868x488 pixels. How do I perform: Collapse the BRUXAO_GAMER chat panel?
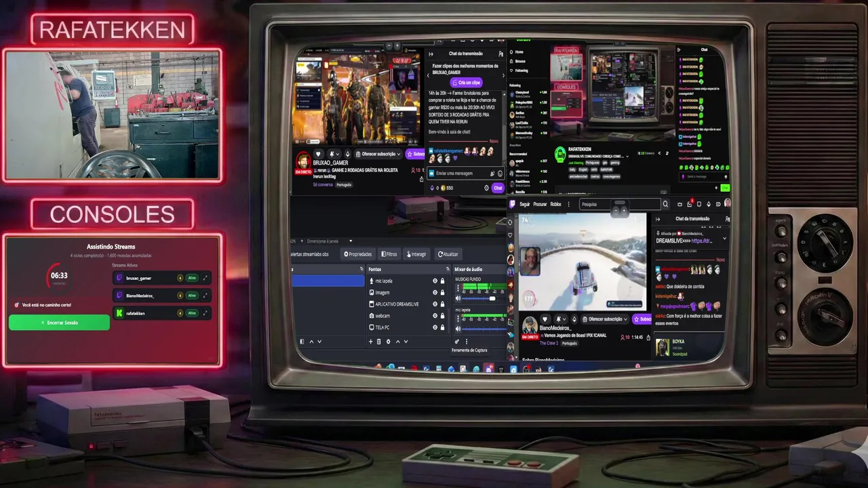[x=431, y=54]
